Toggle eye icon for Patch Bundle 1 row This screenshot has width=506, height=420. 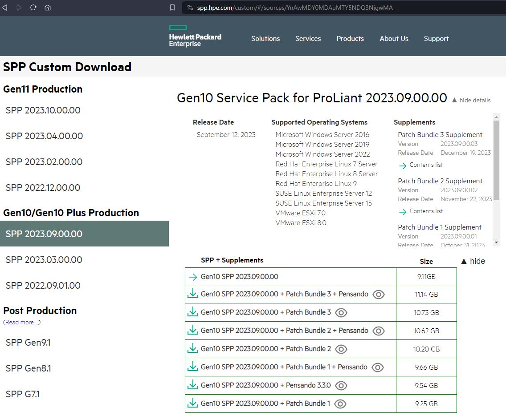point(340,404)
